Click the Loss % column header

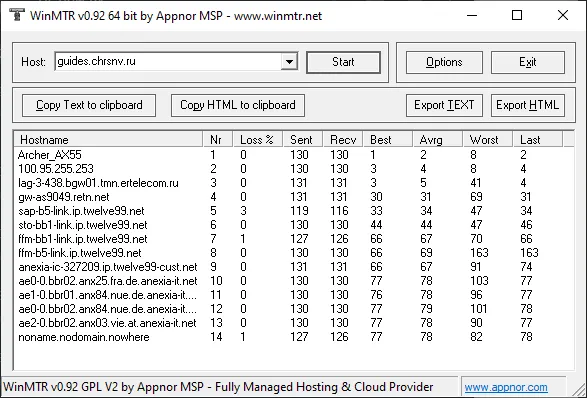point(258,140)
